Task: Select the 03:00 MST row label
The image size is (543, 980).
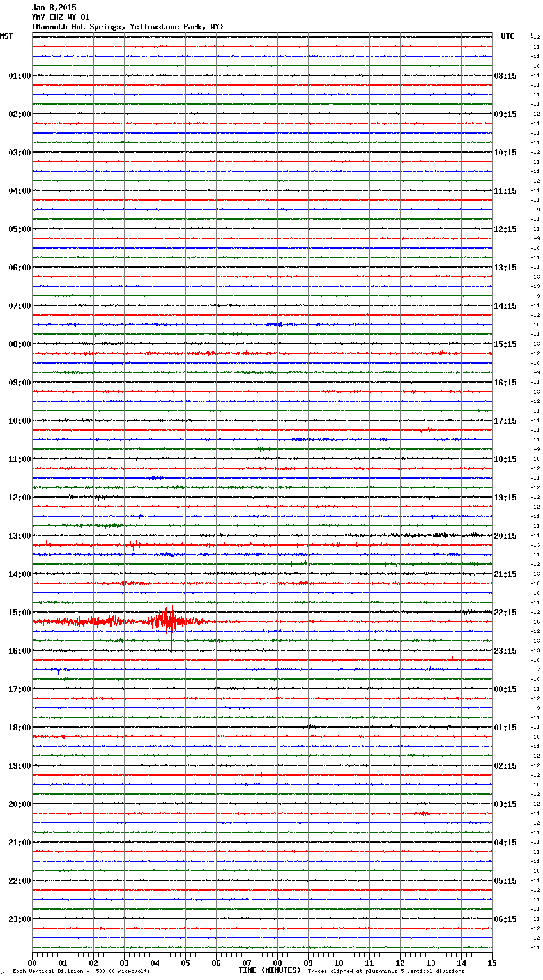Action: coord(20,153)
